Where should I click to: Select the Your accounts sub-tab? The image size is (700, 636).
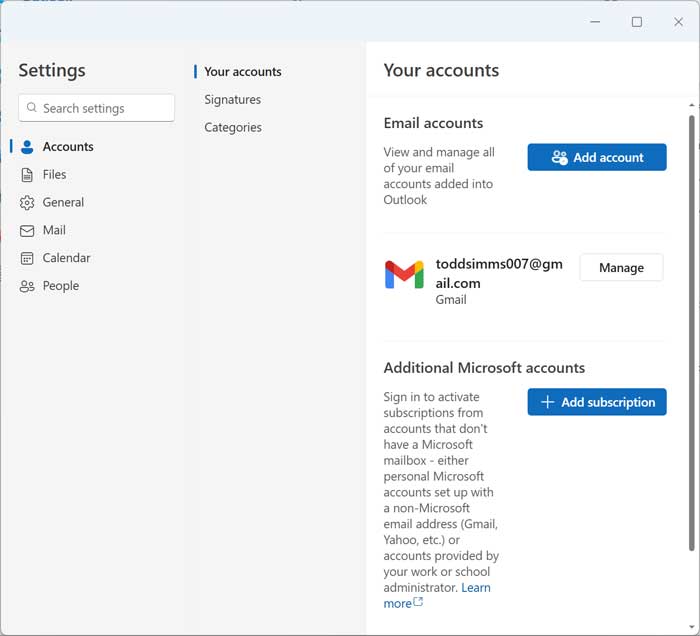coord(242,72)
